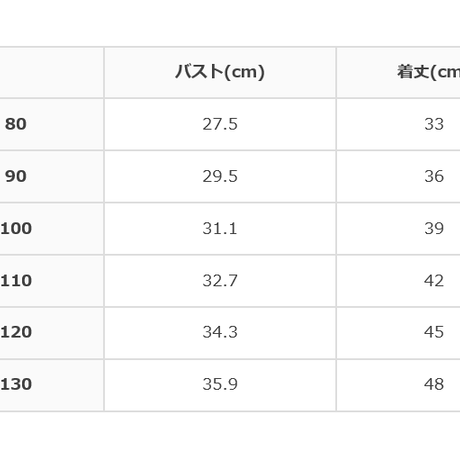
Task: Click the length value 48 cell
Action: 398,385
